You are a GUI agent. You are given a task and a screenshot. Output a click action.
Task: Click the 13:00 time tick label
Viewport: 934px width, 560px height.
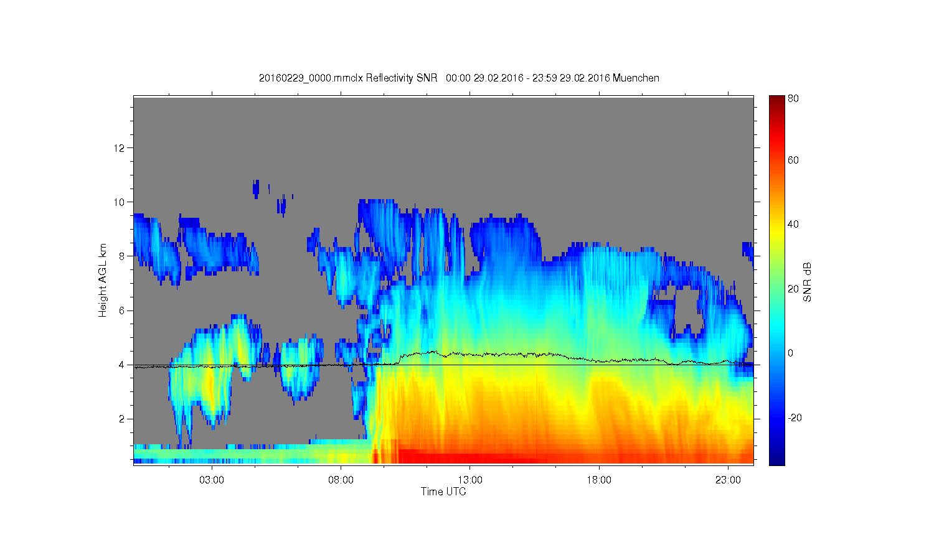470,480
